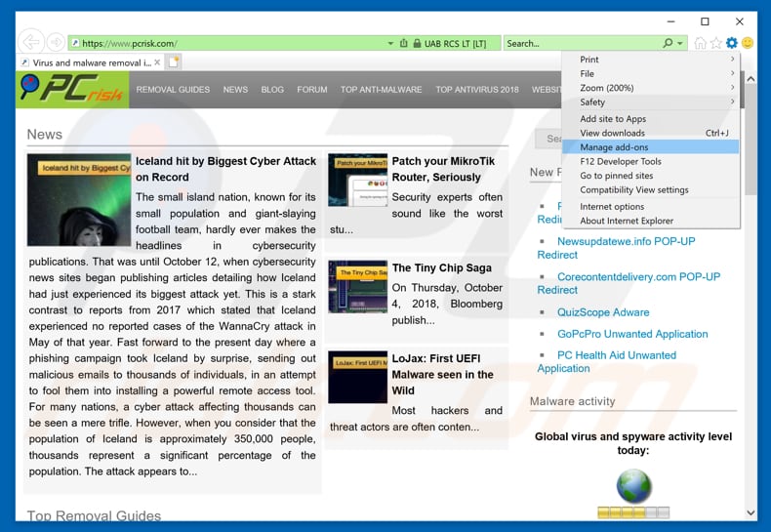Click the page scrollbar down arrow
Image resolution: width=771 pixels, height=532 pixels.
tap(751, 512)
